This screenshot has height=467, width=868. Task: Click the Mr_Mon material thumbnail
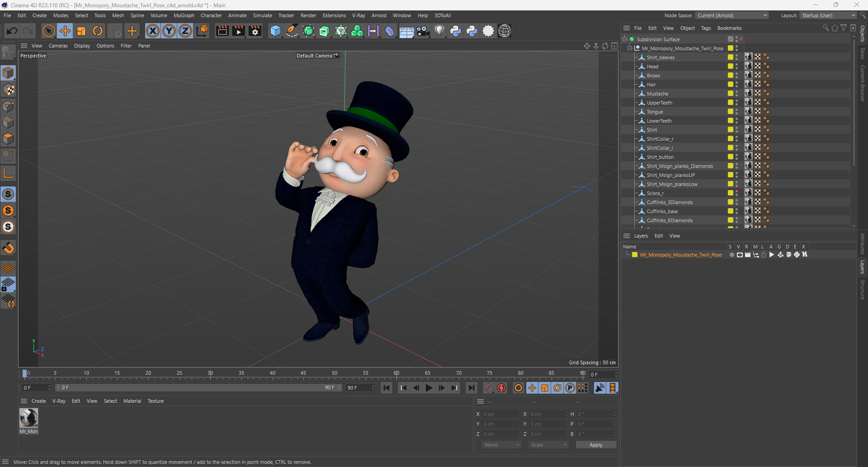(28, 418)
